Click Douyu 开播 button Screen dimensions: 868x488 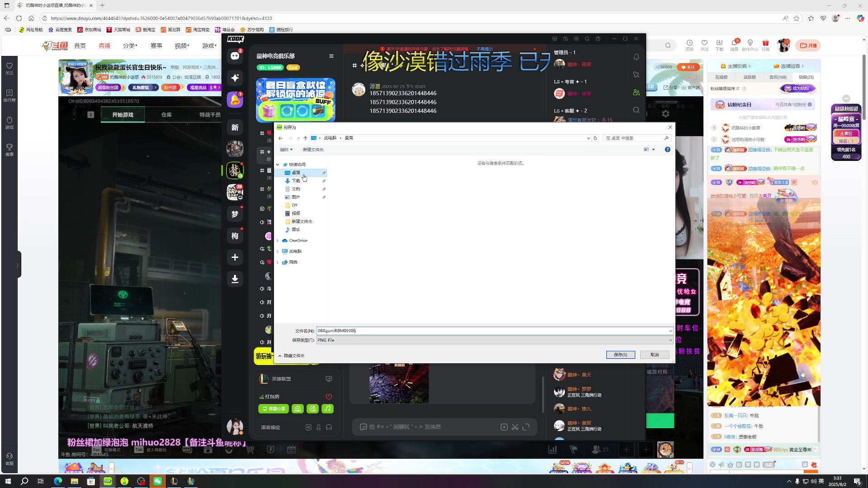click(808, 45)
